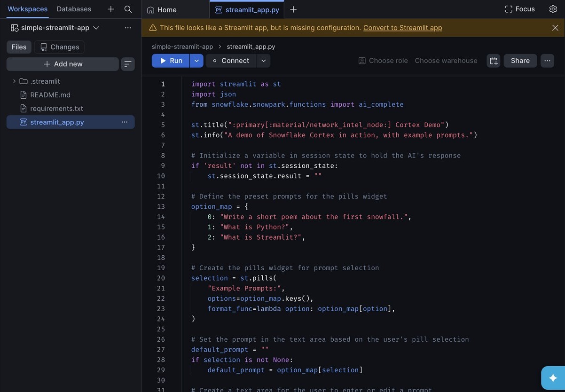This screenshot has width=565, height=392.
Task: Click Convert to Streamlit app link
Action: tap(403, 28)
